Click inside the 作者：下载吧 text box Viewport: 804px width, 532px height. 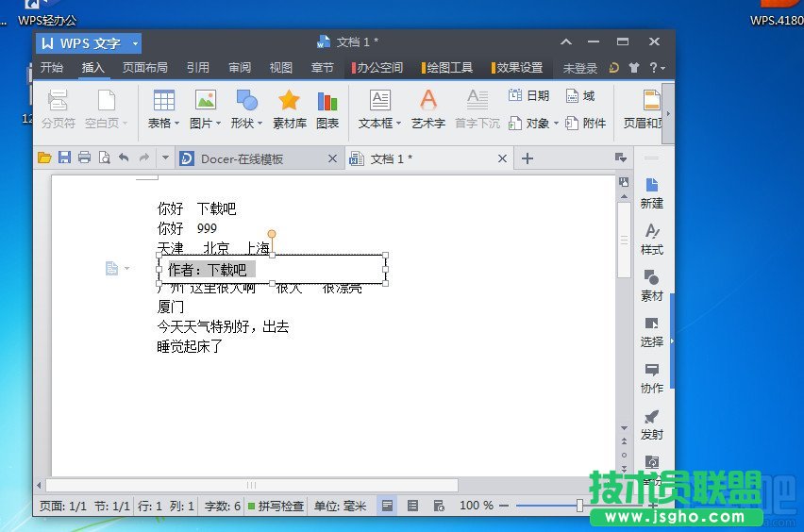273,270
